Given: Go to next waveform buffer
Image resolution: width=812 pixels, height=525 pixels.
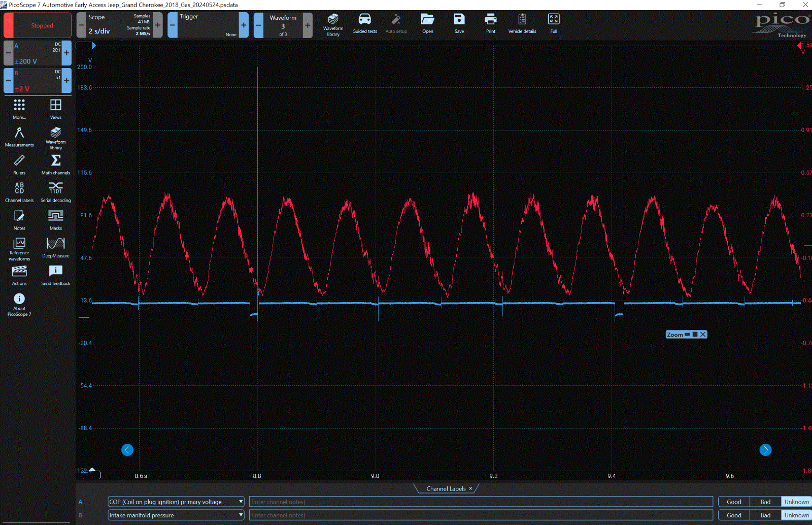Looking at the screenshot, I should coord(308,25).
